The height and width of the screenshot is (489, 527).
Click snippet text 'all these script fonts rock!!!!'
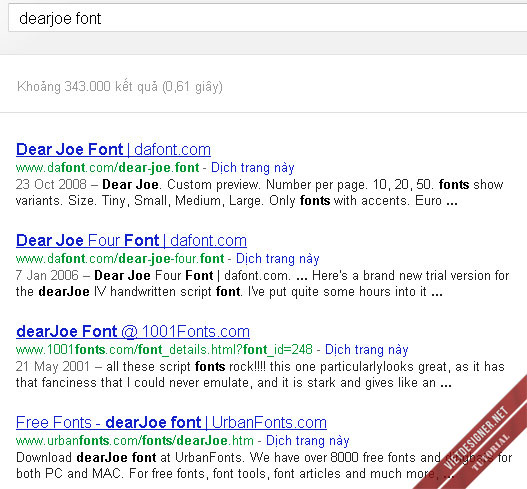click(186, 366)
